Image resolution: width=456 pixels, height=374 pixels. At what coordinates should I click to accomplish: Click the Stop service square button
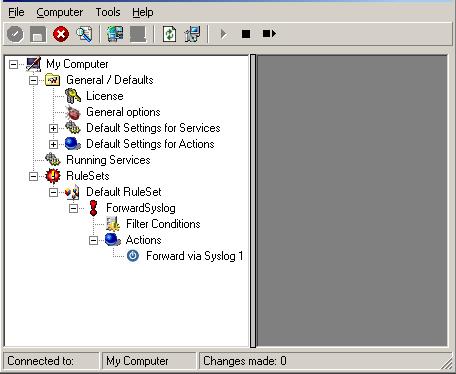pos(246,34)
